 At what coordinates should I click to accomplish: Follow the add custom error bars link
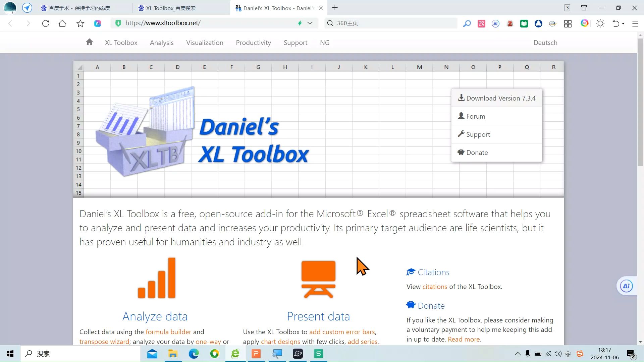coord(342,332)
